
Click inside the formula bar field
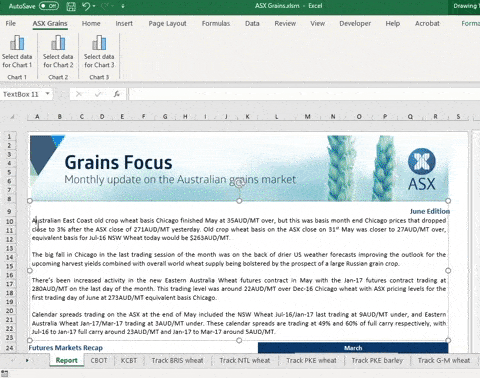(x=304, y=94)
